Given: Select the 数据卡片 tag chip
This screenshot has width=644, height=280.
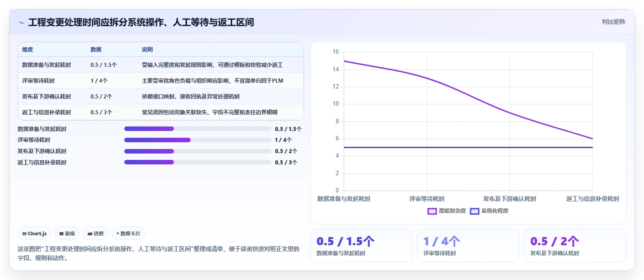Looking at the screenshot, I should 128,233.
